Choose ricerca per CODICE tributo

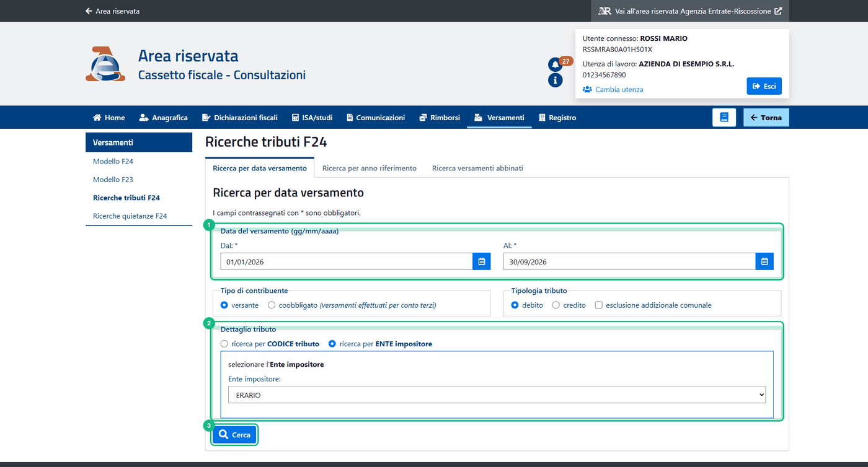coord(224,344)
